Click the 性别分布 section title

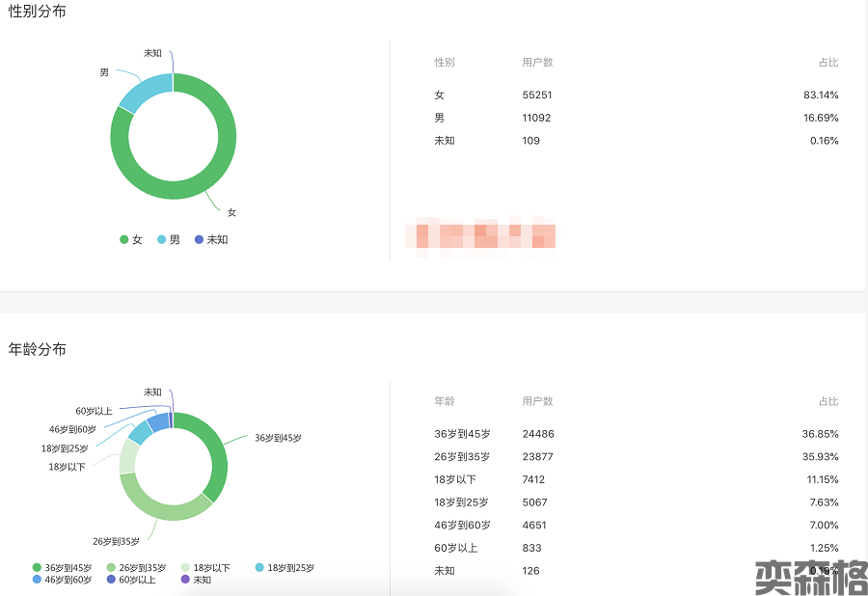point(38,12)
